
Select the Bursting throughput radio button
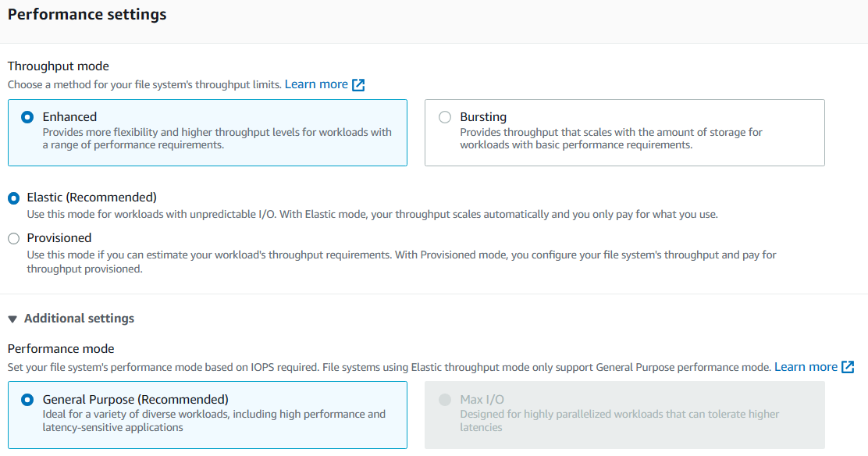(445, 117)
